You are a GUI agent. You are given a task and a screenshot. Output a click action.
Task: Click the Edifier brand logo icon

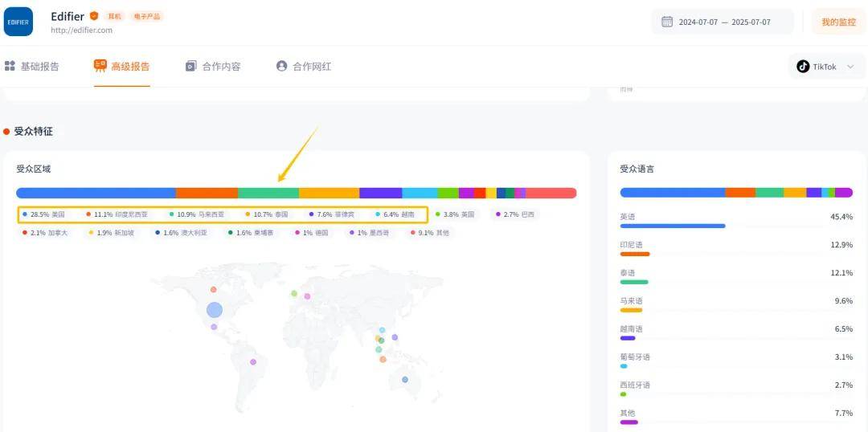click(18, 22)
